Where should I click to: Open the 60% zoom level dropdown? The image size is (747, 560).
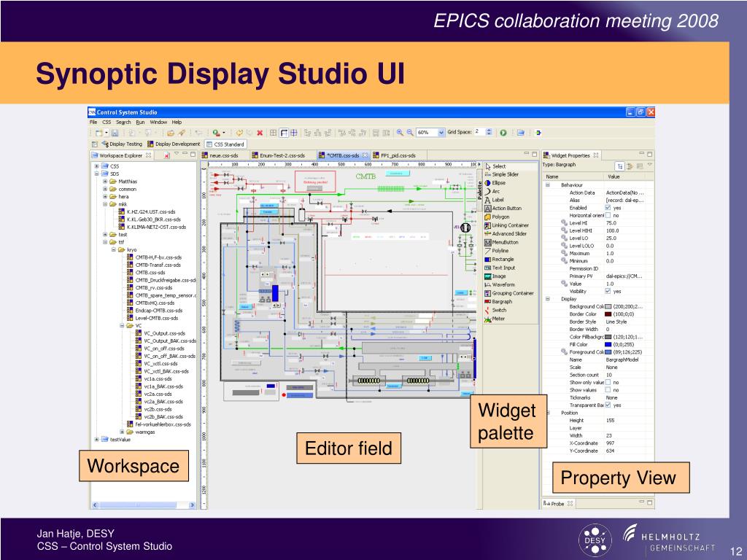click(x=441, y=133)
